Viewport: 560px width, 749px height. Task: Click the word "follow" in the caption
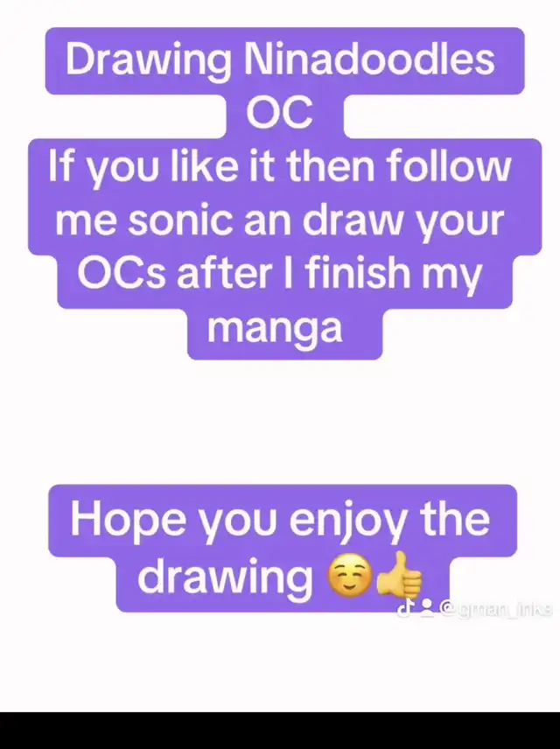pos(448,167)
